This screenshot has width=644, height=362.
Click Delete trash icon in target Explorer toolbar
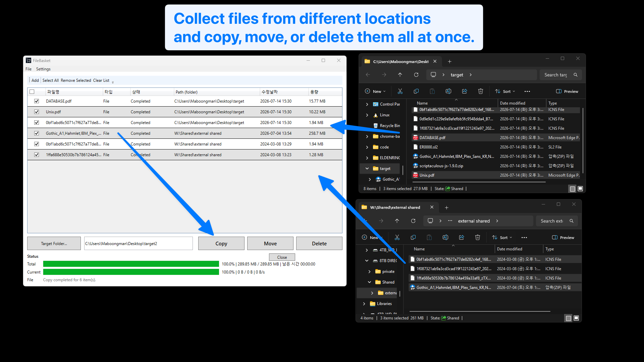click(481, 91)
